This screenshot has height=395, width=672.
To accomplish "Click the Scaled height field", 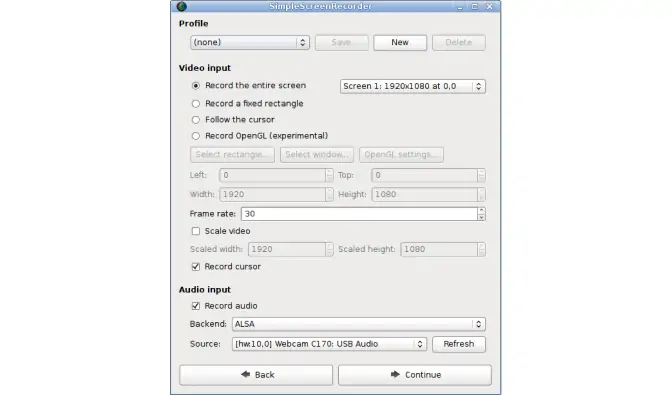I will coord(439,249).
